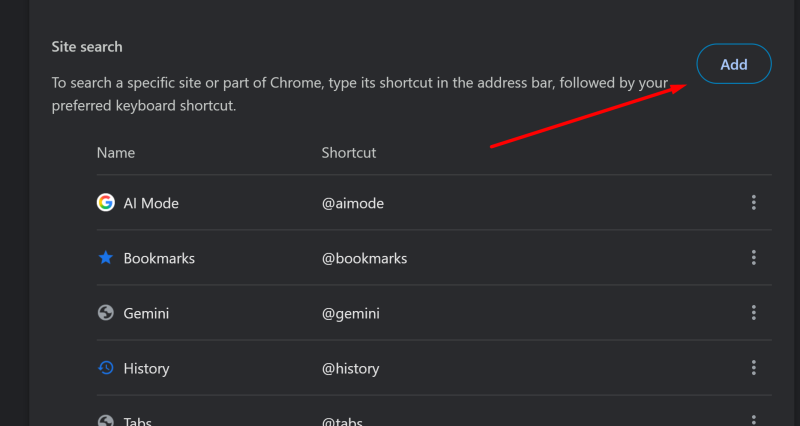Screen dimensions: 800x426
Task: Open three-dot menu for Bookmarks row
Action: pyautogui.click(x=753, y=258)
